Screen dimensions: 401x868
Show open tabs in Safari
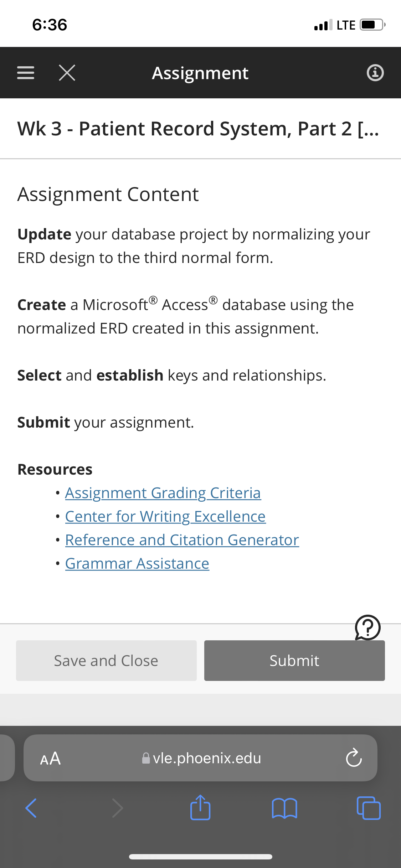[369, 808]
